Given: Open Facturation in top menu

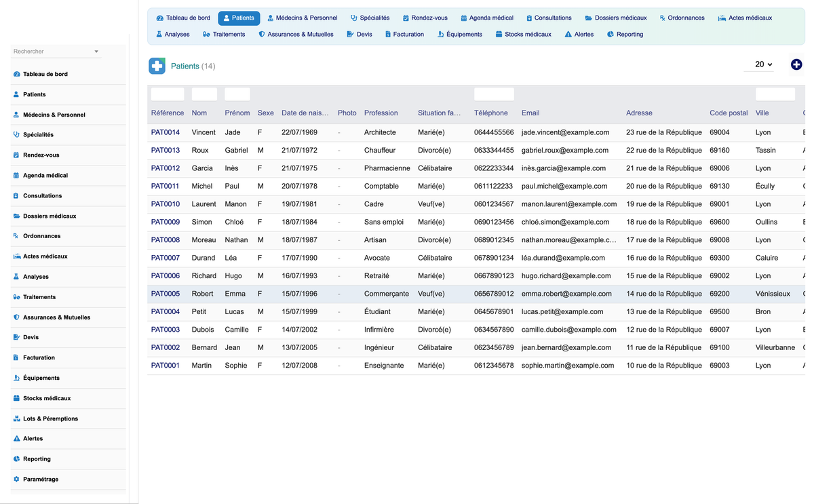Looking at the screenshot, I should (404, 34).
